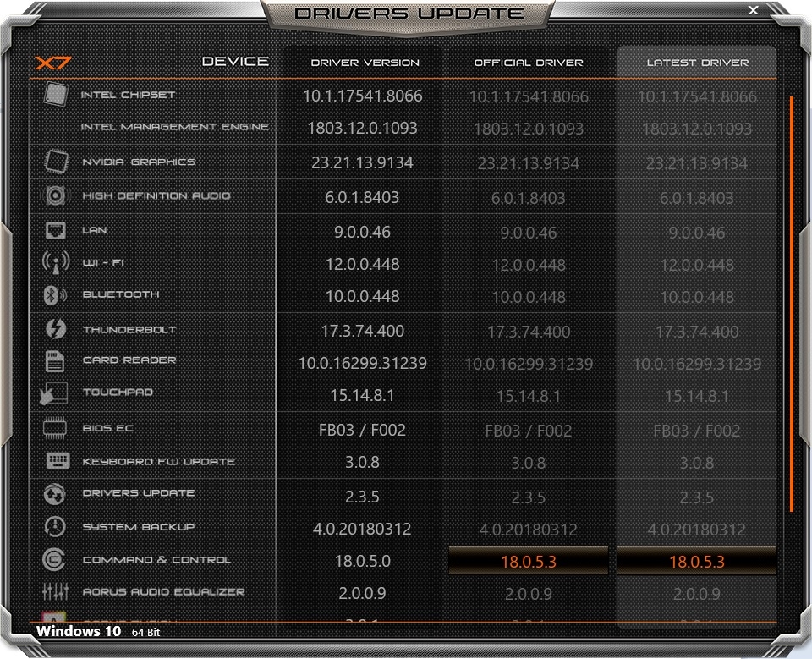Click the Intel Management Engine label
Viewport: 812px width, 659px height.
(175, 126)
